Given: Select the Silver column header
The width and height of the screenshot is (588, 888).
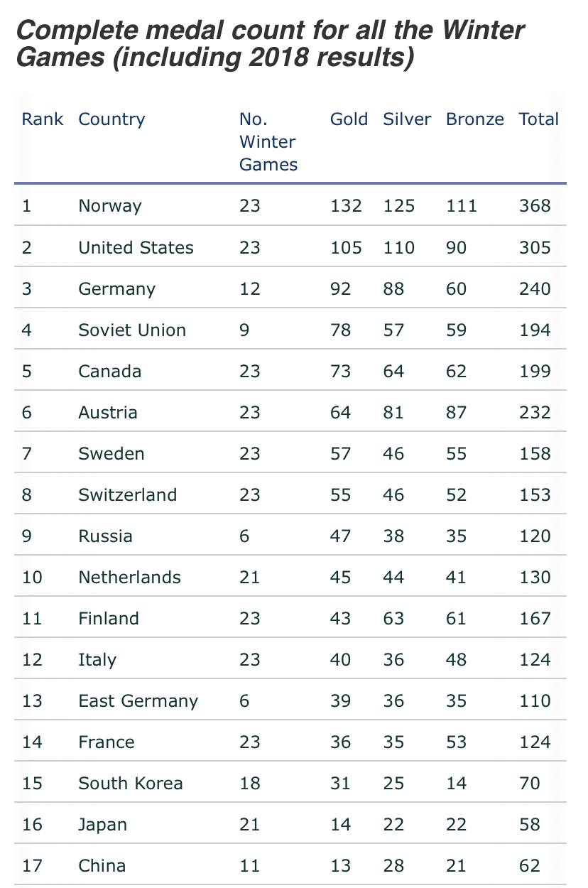Looking at the screenshot, I should pos(407,119).
